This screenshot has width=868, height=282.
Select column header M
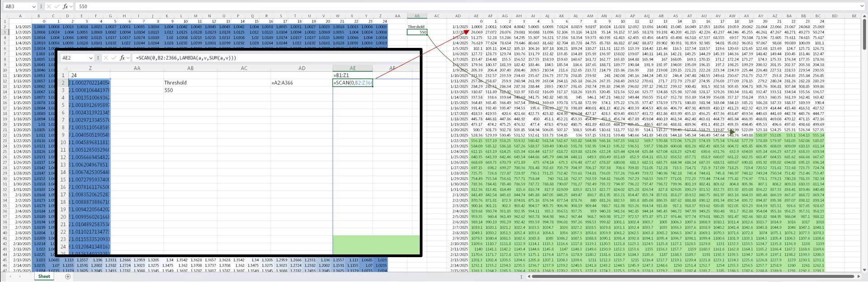196,16
